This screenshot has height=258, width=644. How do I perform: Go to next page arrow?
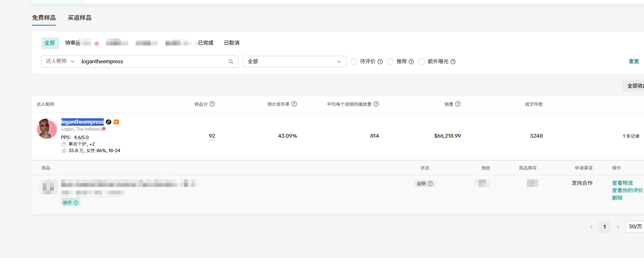point(618,227)
